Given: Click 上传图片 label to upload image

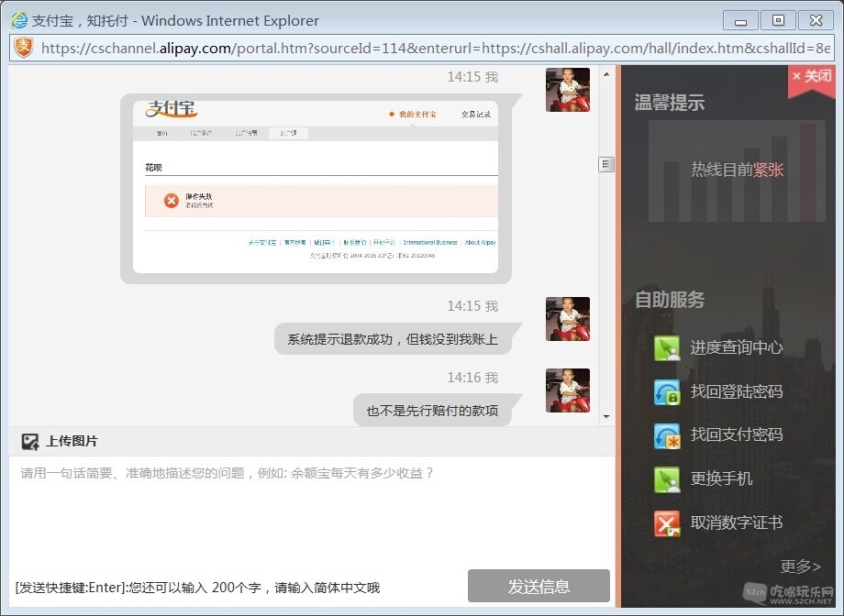Looking at the screenshot, I should click(72, 441).
